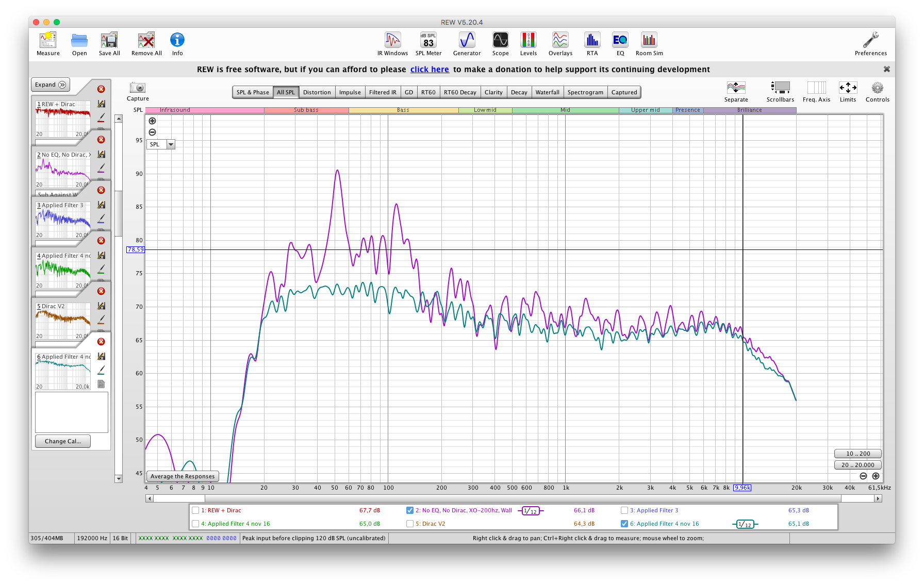
Task: Switch to Spectrogram tab
Action: [x=585, y=92]
